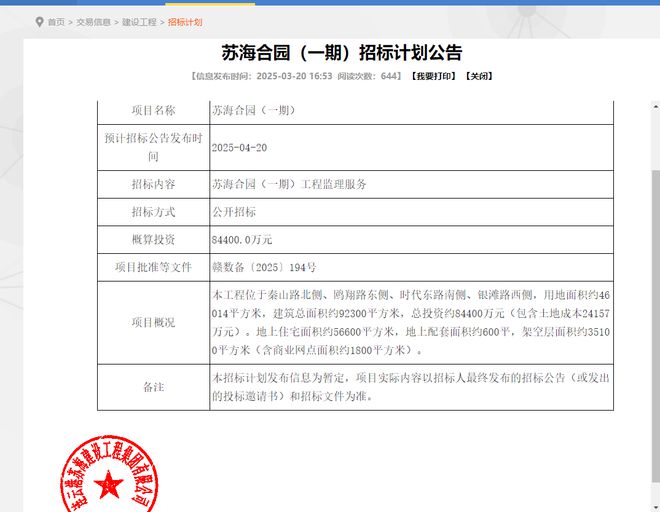660x512 pixels.
Task: Click the 关闭 close link
Action: [479, 76]
